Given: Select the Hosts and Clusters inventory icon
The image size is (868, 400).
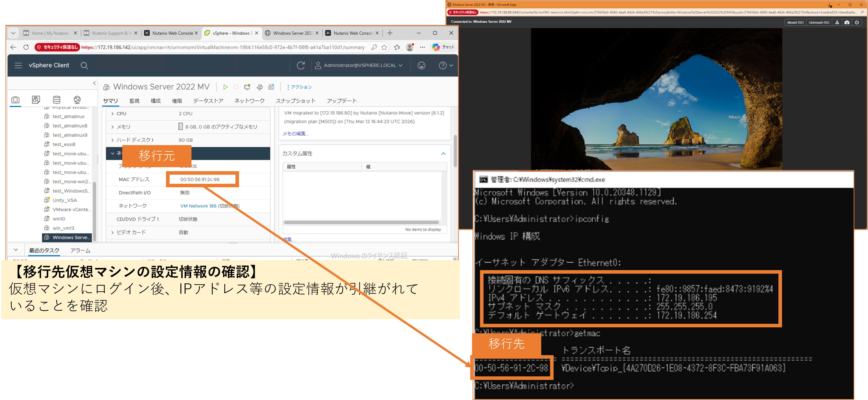Looking at the screenshot, I should [15, 100].
